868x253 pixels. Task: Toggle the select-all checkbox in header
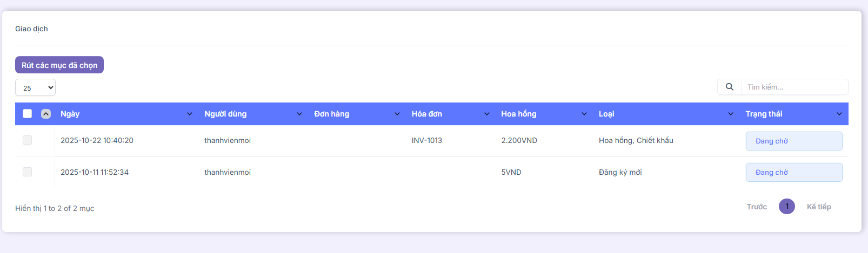[x=28, y=114]
